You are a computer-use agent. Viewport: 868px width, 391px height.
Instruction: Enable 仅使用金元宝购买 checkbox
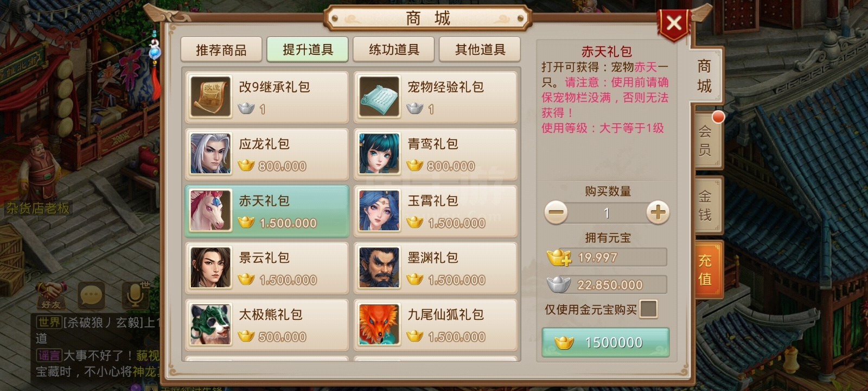click(648, 309)
